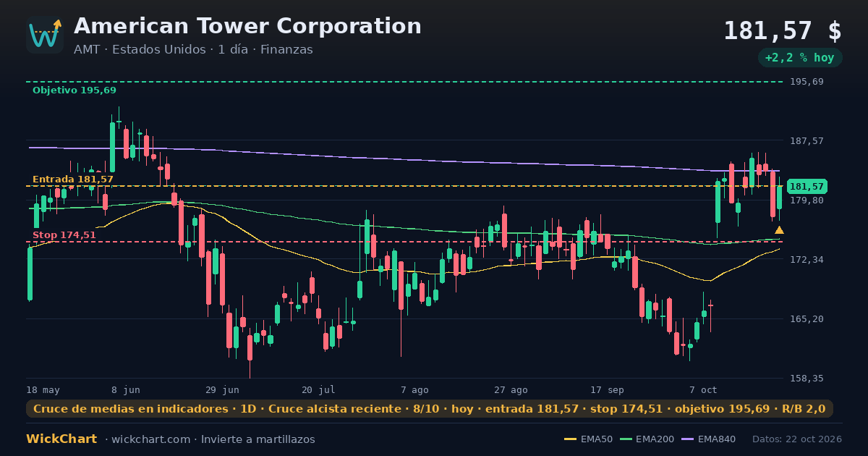
Task: Click the 179,80 axis value
Action: pos(807,200)
